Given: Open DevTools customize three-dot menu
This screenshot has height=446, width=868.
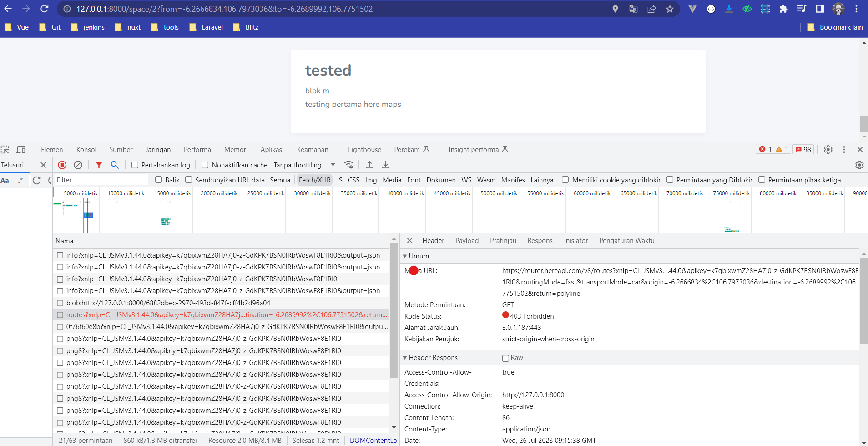Looking at the screenshot, I should tap(844, 149).
